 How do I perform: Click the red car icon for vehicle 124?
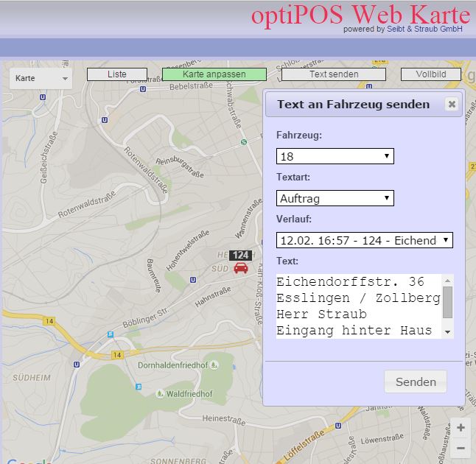click(241, 268)
